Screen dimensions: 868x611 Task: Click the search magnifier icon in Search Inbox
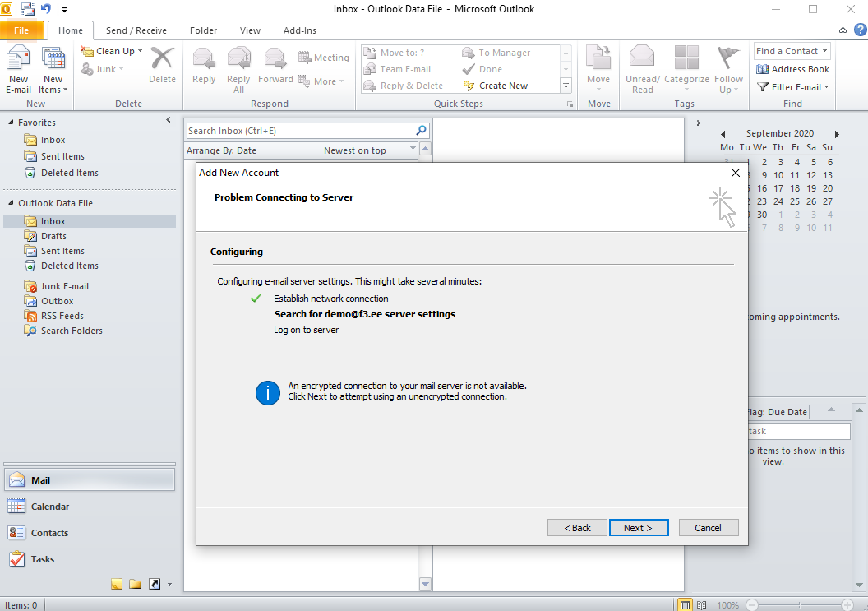pos(422,131)
